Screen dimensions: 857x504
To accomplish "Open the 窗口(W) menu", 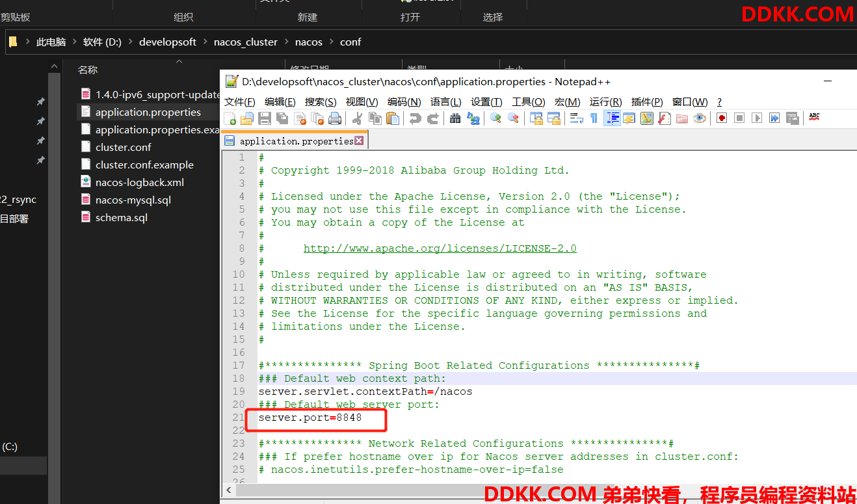I will click(691, 102).
